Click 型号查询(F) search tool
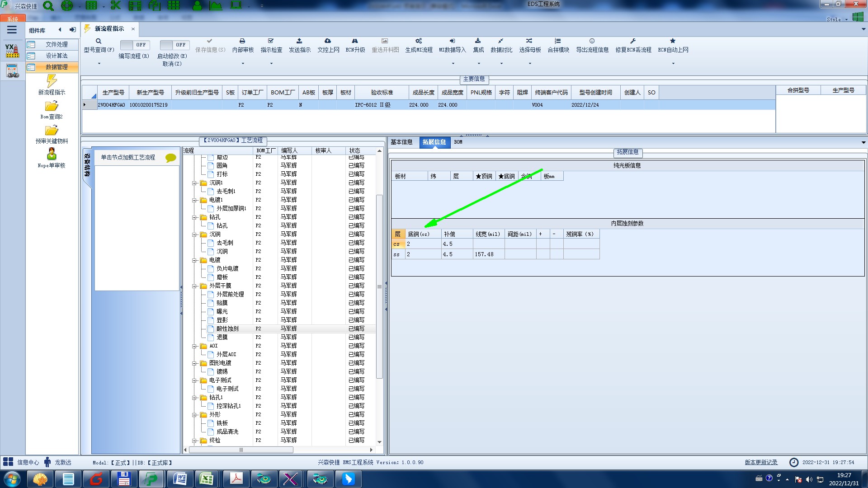 [x=99, y=45]
